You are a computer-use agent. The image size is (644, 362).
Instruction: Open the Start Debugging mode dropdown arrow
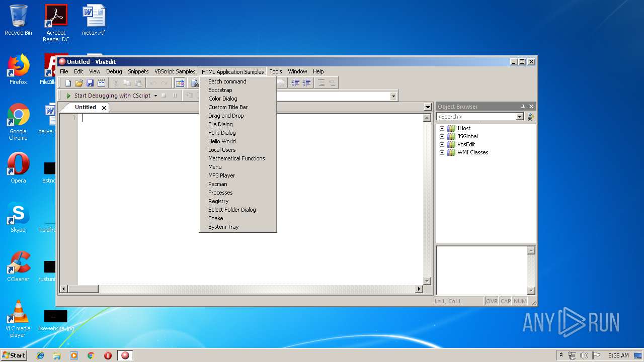click(x=155, y=96)
